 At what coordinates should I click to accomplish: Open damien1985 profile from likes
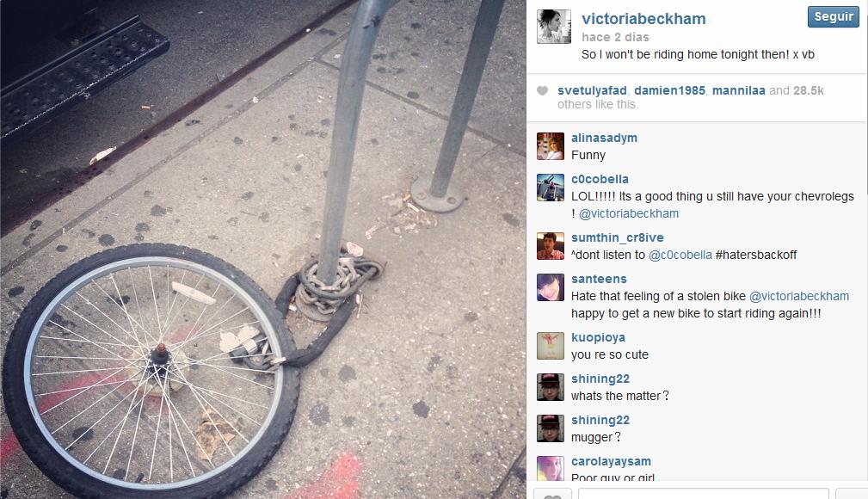[x=669, y=90]
